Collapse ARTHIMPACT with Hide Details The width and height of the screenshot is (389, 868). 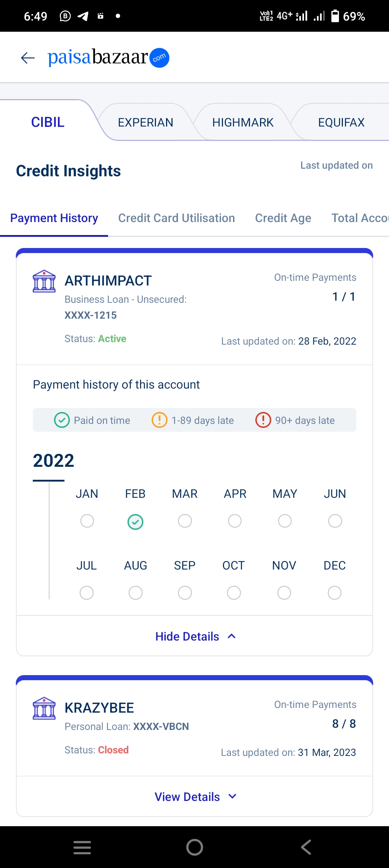click(x=194, y=637)
